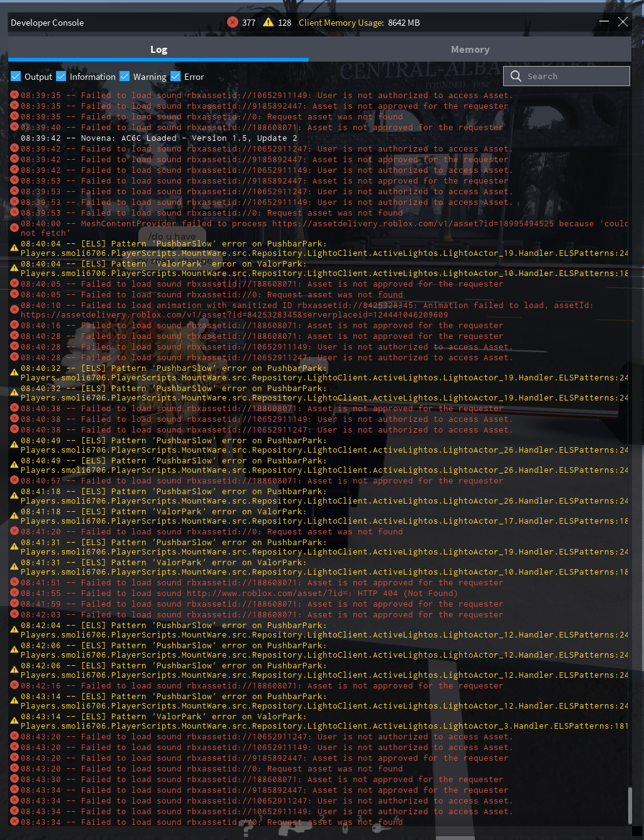Click the assetdelivery URL in animation error
This screenshot has width=644, height=840.
[234, 315]
